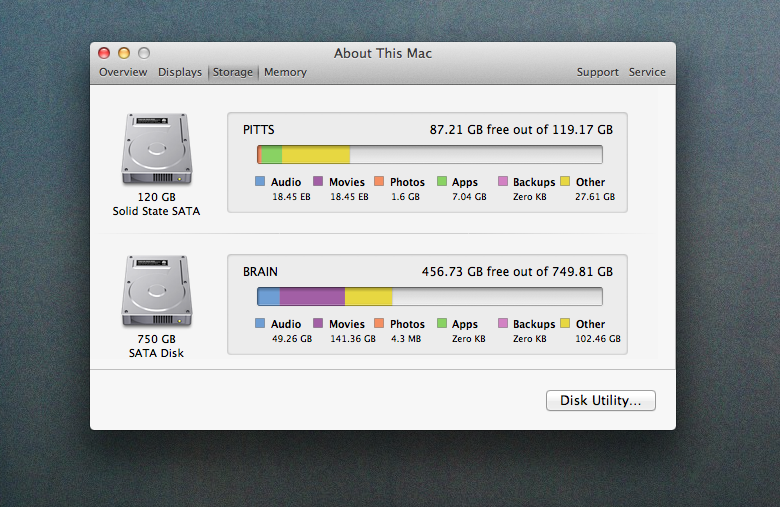Click the "7.04 GB" Apps value

coord(469,197)
